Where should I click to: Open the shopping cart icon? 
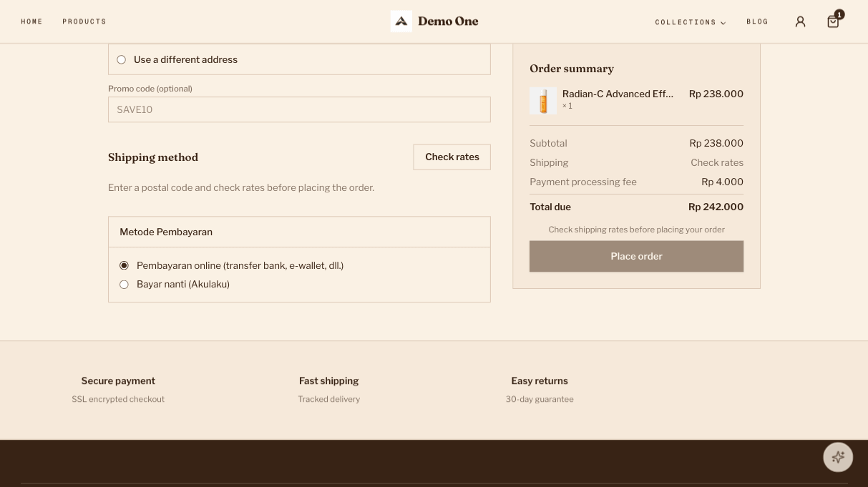[x=833, y=21]
